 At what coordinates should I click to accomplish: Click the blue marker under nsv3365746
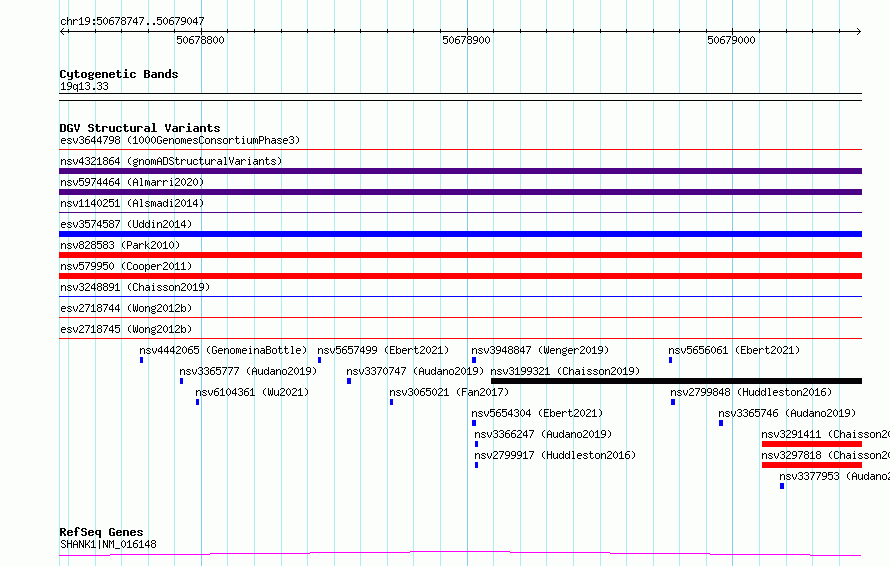[721, 423]
